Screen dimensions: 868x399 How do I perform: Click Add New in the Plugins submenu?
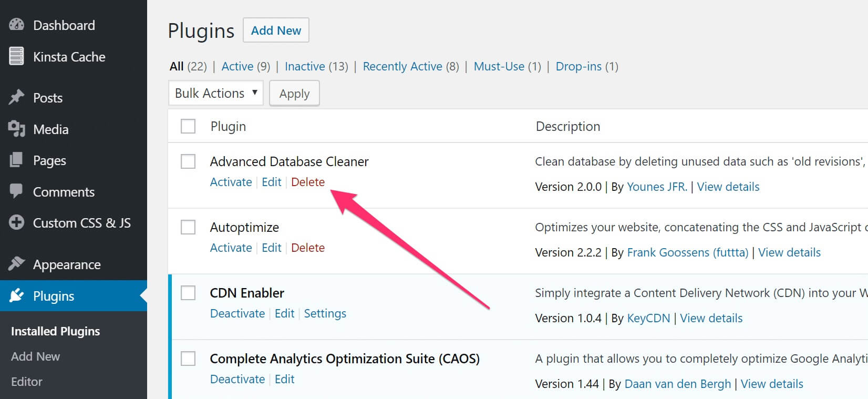pos(35,356)
